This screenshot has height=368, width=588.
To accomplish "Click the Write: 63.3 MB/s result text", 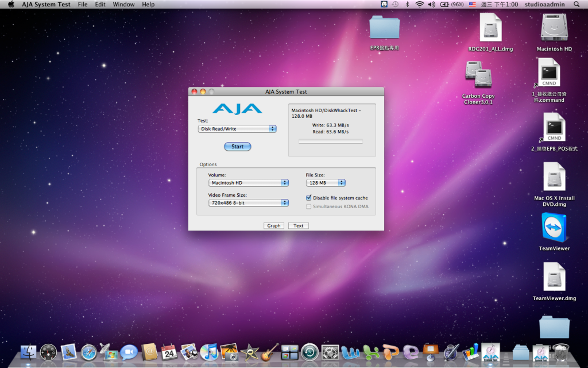I will [330, 125].
